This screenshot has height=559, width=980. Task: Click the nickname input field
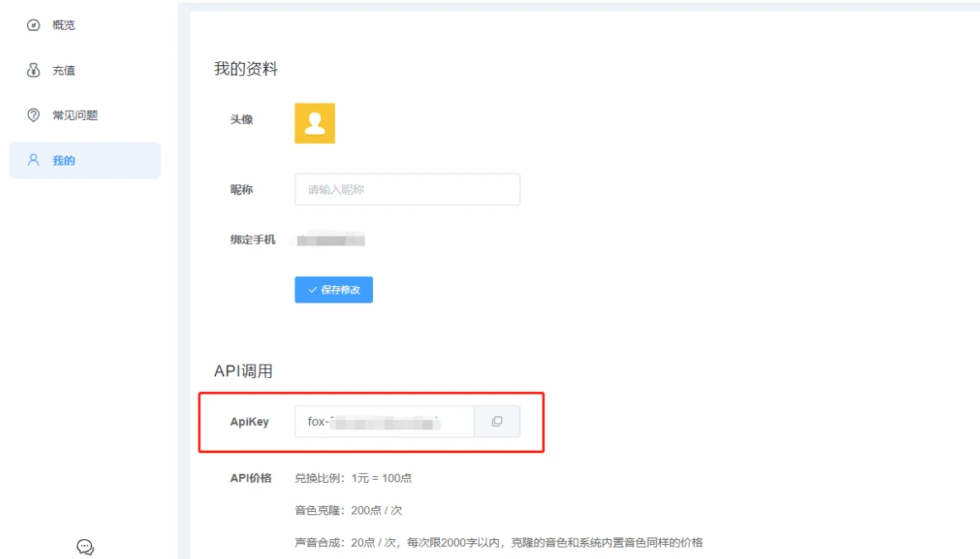tap(407, 189)
